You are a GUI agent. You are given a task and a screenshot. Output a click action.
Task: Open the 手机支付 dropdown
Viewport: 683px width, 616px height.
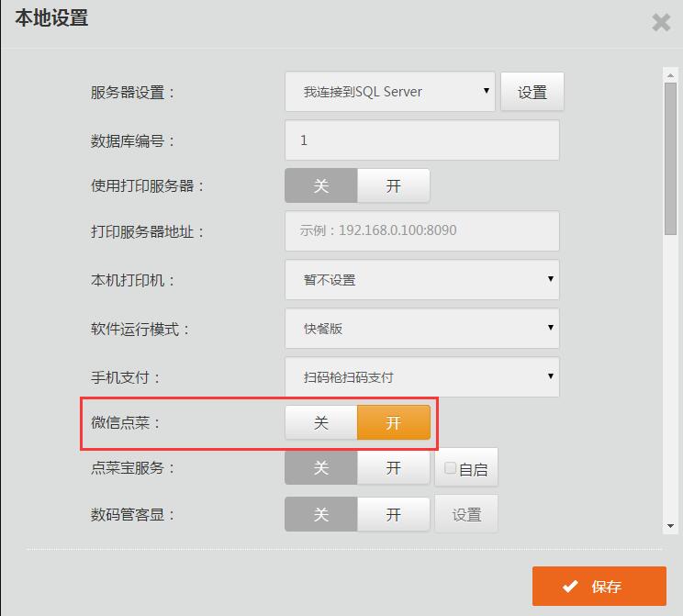click(421, 376)
